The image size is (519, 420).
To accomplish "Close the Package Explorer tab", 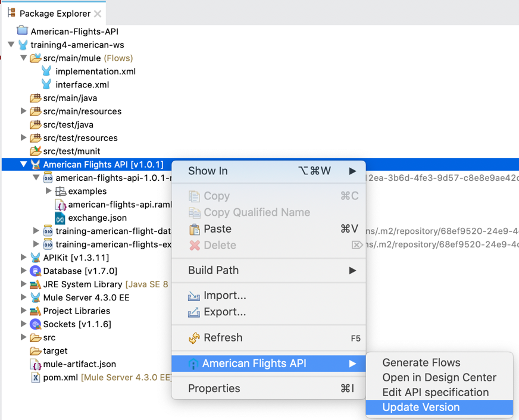I will (98, 14).
